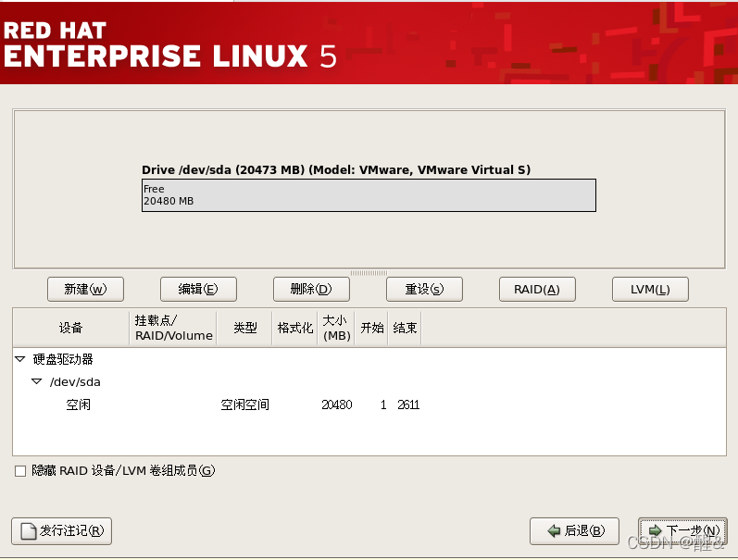Enable 隐藏 RAID 设备/LVM 卷组成员 checkbox
Screen dimensions: 738x560
[x=20, y=471]
